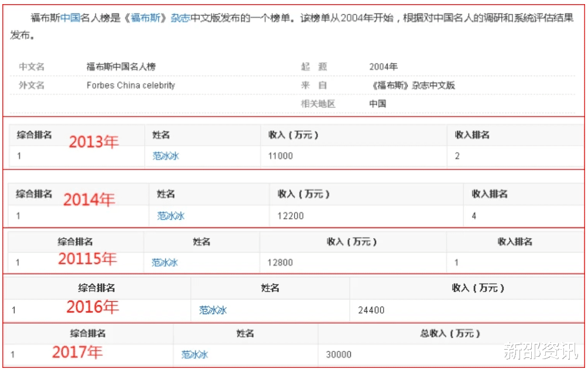Select the income value 12800
This screenshot has height=372, width=588.
(280, 263)
